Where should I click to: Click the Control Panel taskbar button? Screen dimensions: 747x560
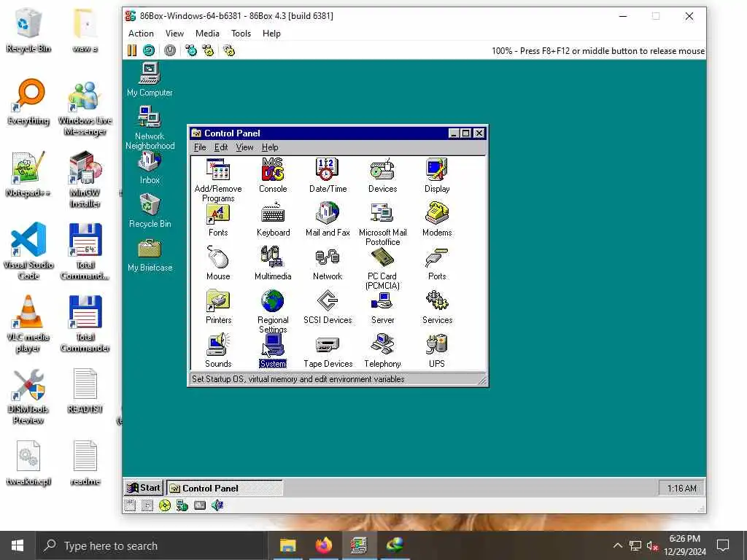pyautogui.click(x=225, y=488)
